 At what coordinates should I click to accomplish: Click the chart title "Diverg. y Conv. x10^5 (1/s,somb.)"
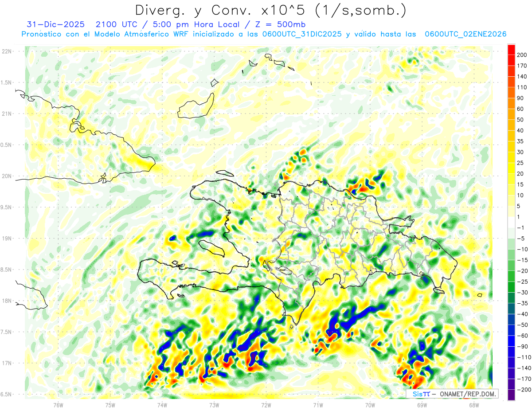click(270, 10)
